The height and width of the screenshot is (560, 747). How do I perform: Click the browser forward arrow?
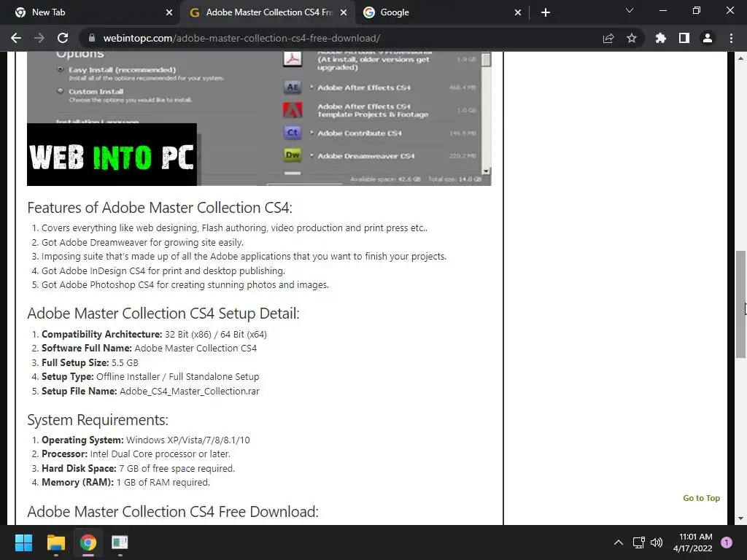pos(39,38)
